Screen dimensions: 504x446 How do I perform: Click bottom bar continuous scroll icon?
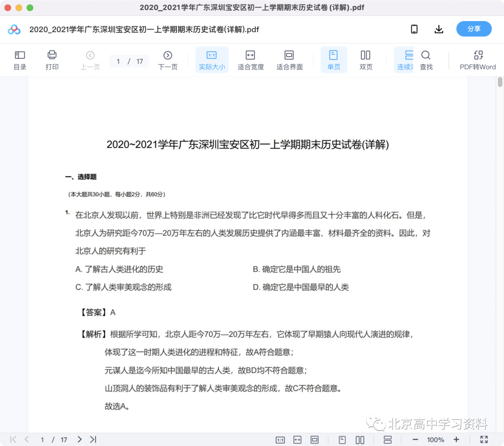click(388, 440)
